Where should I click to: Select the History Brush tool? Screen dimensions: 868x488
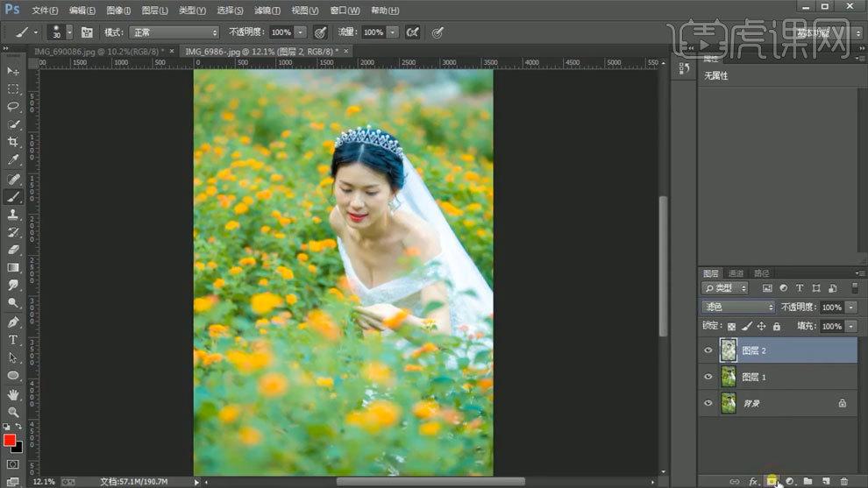13,232
